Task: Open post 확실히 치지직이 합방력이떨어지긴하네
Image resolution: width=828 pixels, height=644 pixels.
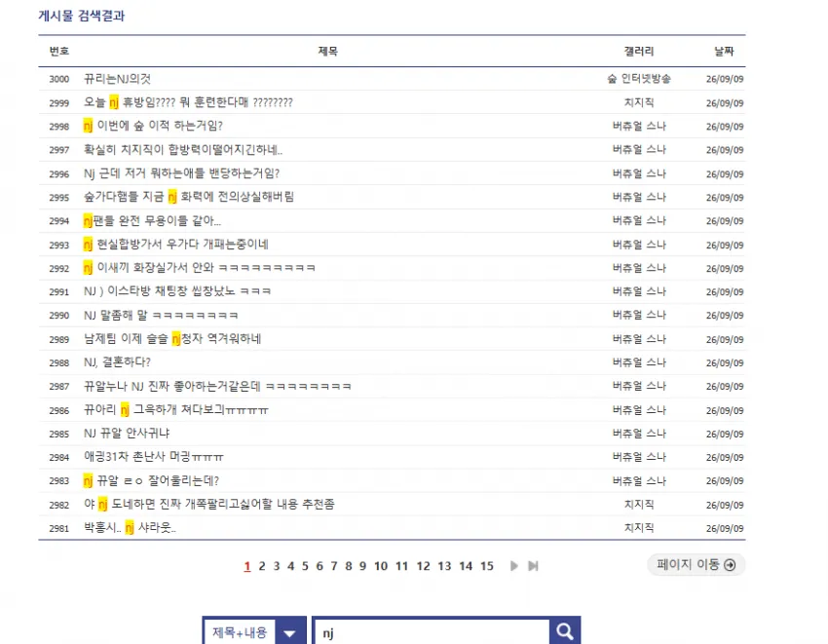Action: [x=183, y=149]
